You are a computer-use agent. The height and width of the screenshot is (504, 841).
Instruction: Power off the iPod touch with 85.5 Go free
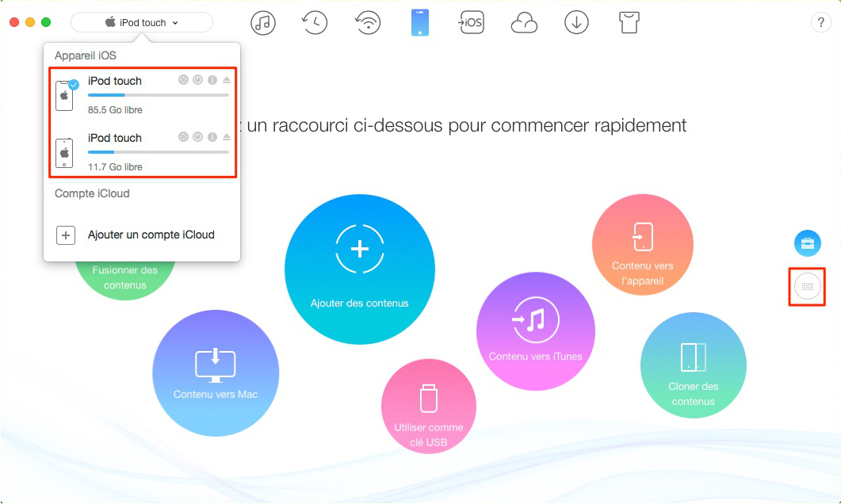[x=198, y=80]
